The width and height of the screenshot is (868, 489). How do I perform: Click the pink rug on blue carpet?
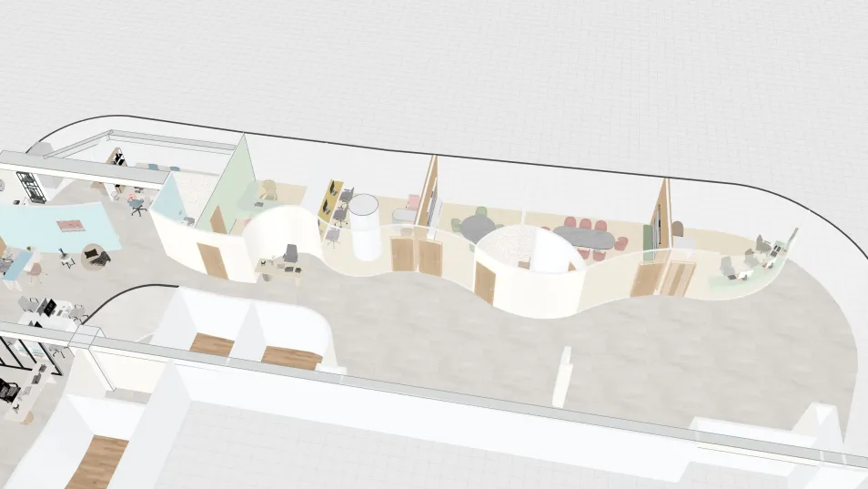[70, 222]
